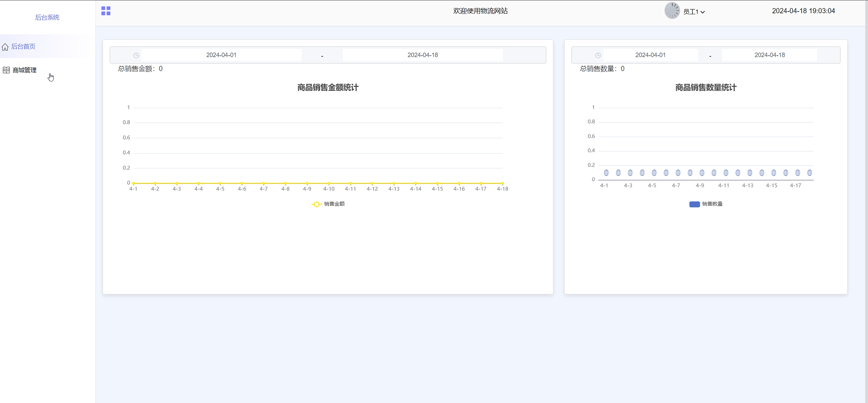868x403 pixels.
Task: Toggle sidebar with the purple grid icon
Action: pos(106,11)
